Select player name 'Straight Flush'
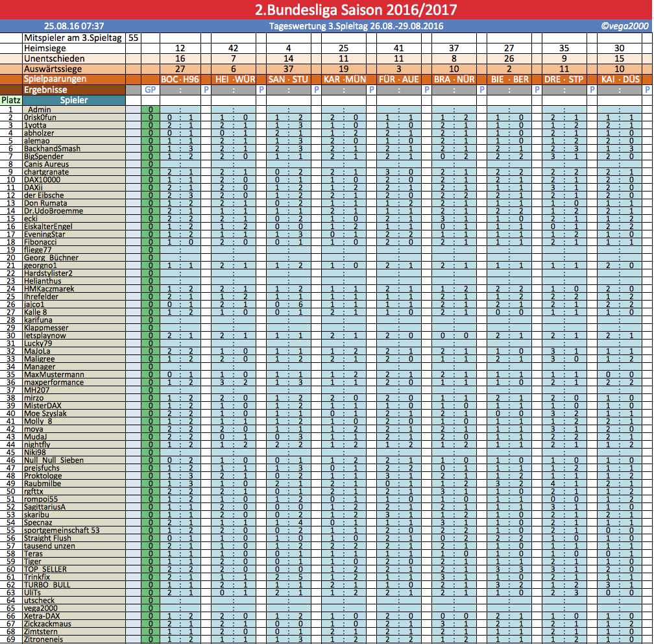Viewport: 654px width, 644px height. tap(47, 538)
